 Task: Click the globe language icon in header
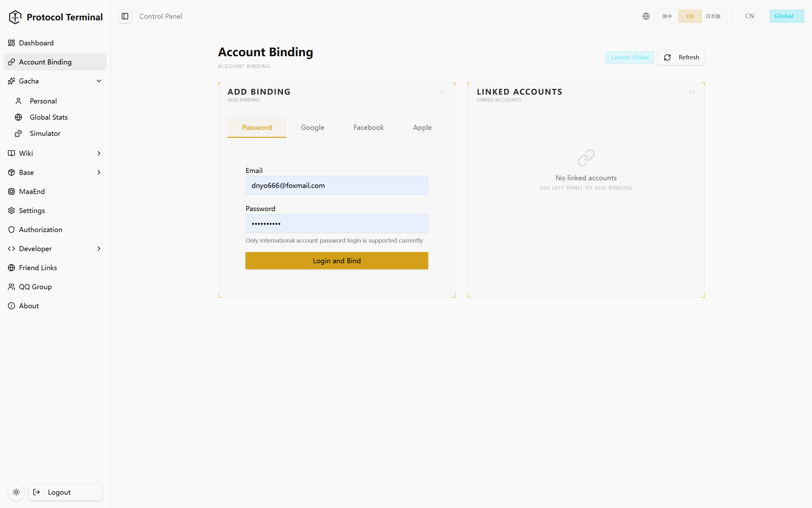pyautogui.click(x=646, y=16)
